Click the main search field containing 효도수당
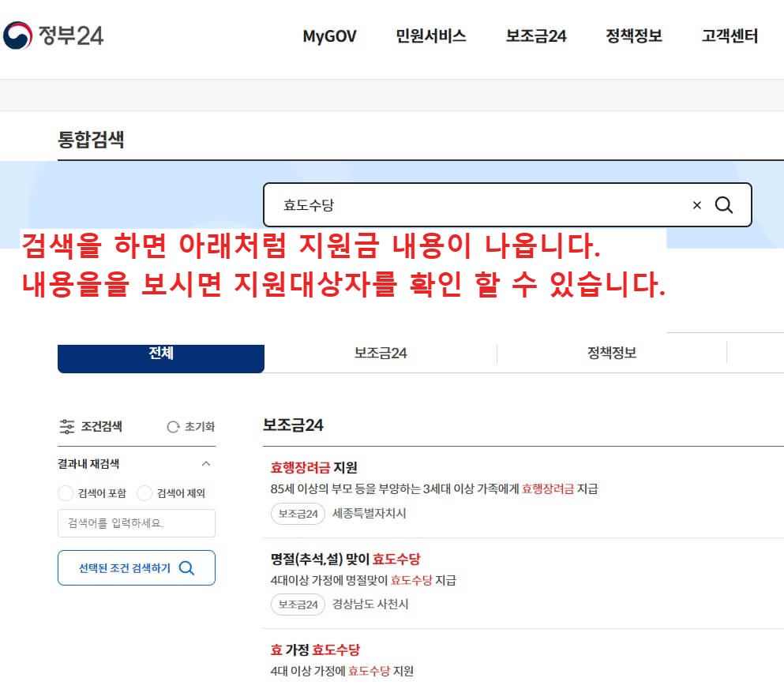This screenshot has height=685, width=784. [508, 205]
